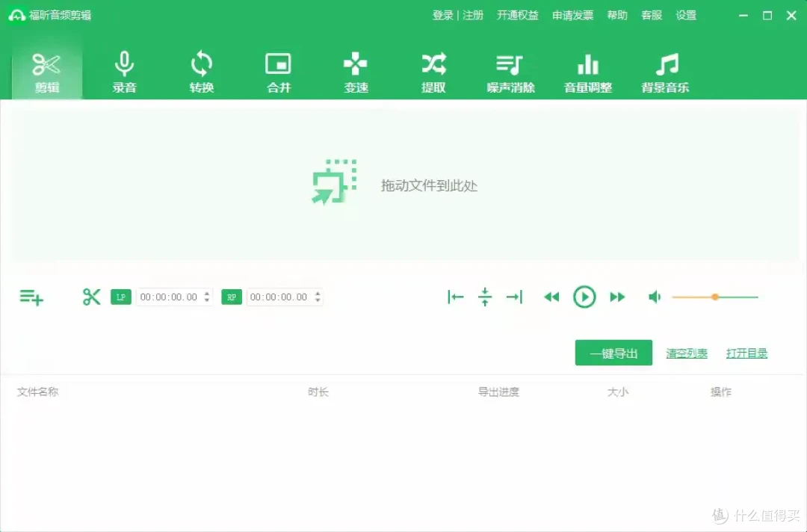The height and width of the screenshot is (532, 807).
Task: Open the 录音 microphone tab
Action: (124, 72)
